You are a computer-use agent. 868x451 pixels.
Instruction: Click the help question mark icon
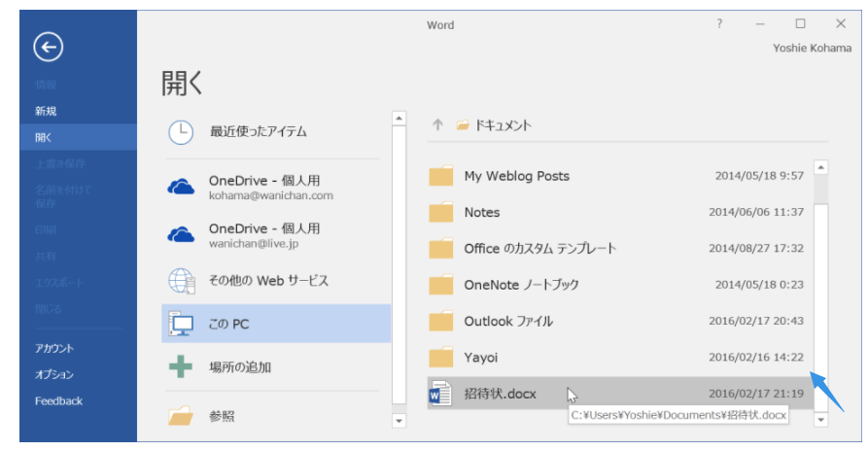[x=719, y=23]
